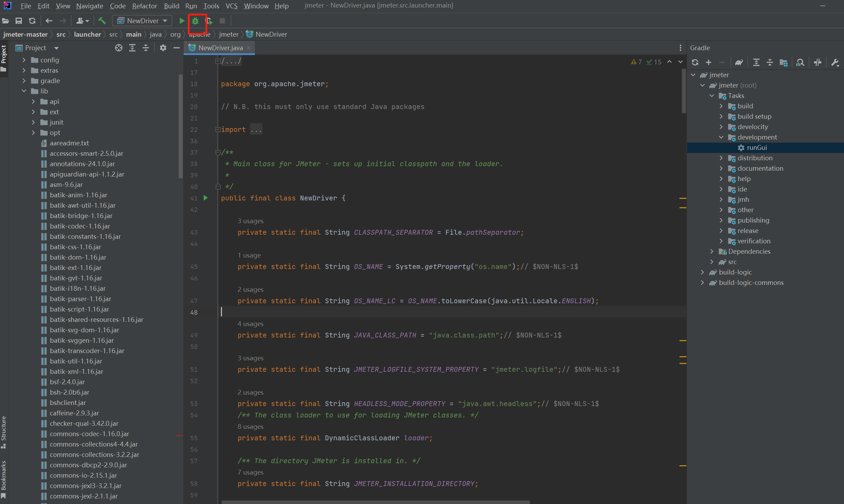The image size is (844, 504).
Task: Click Select Opened File locate icon
Action: (119, 48)
